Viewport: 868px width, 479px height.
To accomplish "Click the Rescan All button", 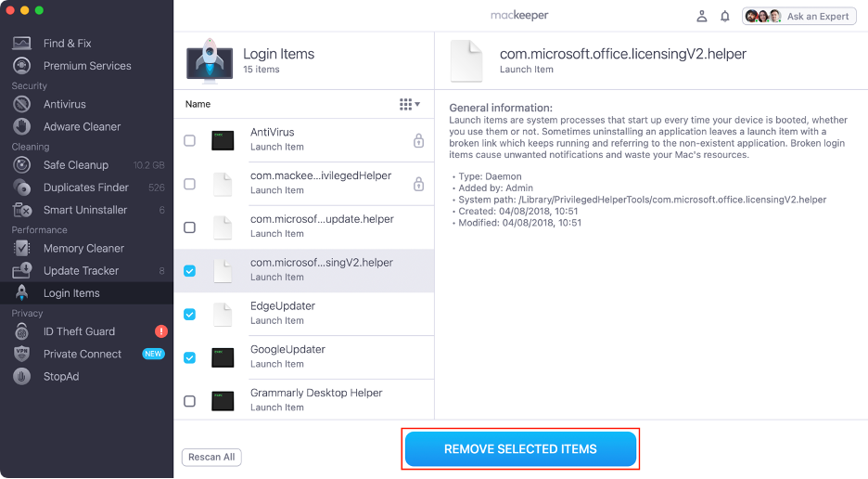I will 211,457.
